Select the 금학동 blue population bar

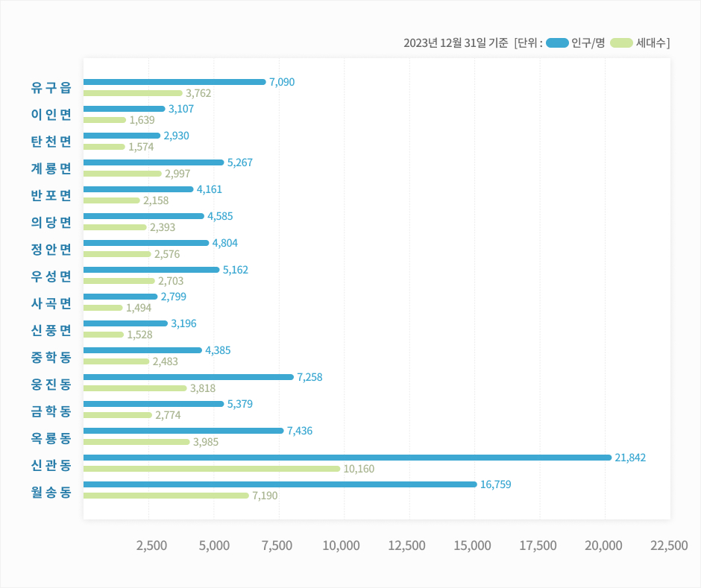[154, 404]
